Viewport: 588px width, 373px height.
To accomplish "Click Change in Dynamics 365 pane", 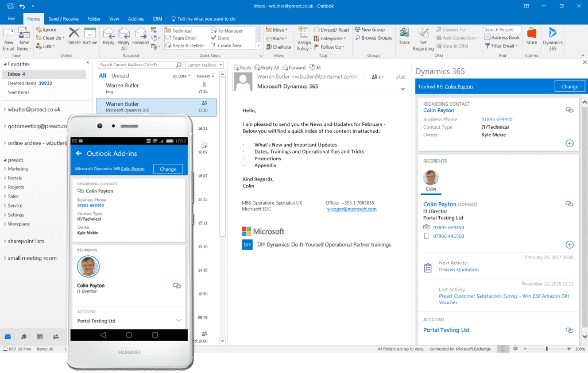I will [x=570, y=87].
